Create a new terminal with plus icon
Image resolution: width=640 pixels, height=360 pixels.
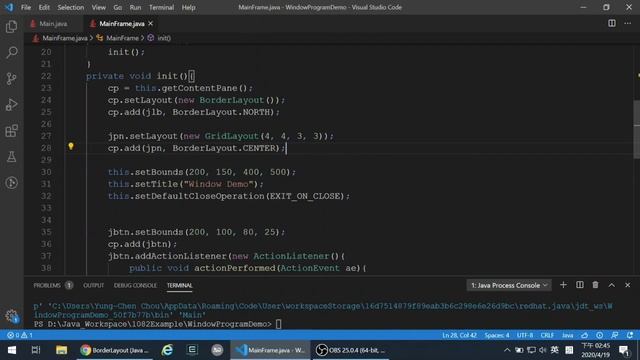click(563, 285)
